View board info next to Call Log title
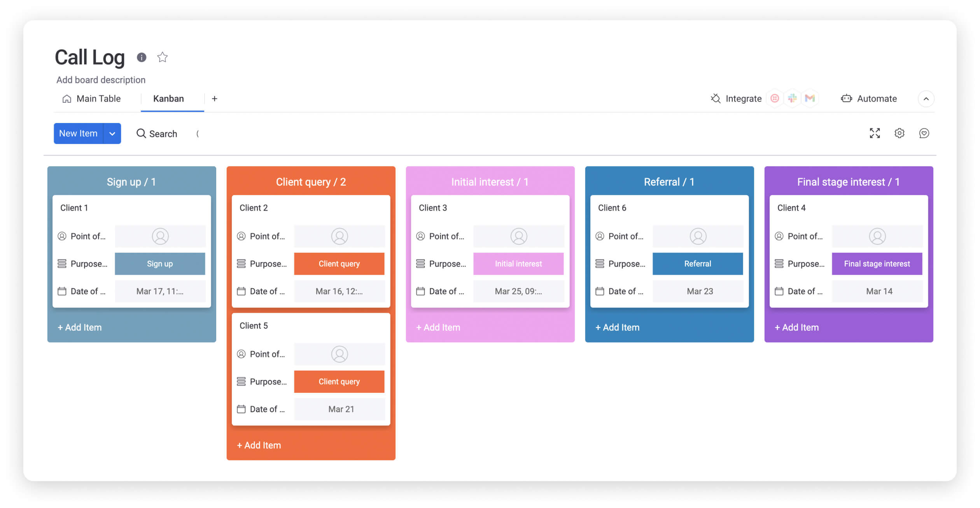The height and width of the screenshot is (508, 980). 141,57
